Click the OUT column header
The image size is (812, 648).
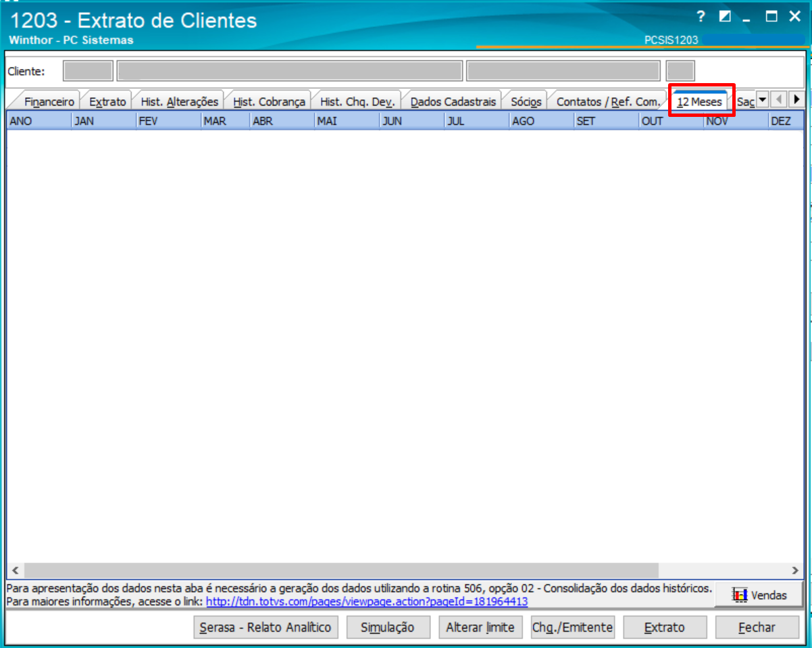pyautogui.click(x=671, y=122)
